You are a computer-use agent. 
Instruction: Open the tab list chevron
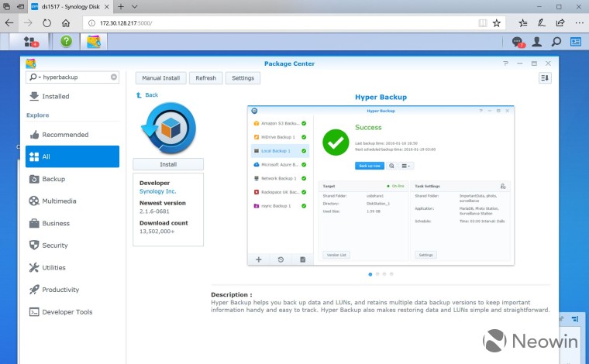[135, 7]
